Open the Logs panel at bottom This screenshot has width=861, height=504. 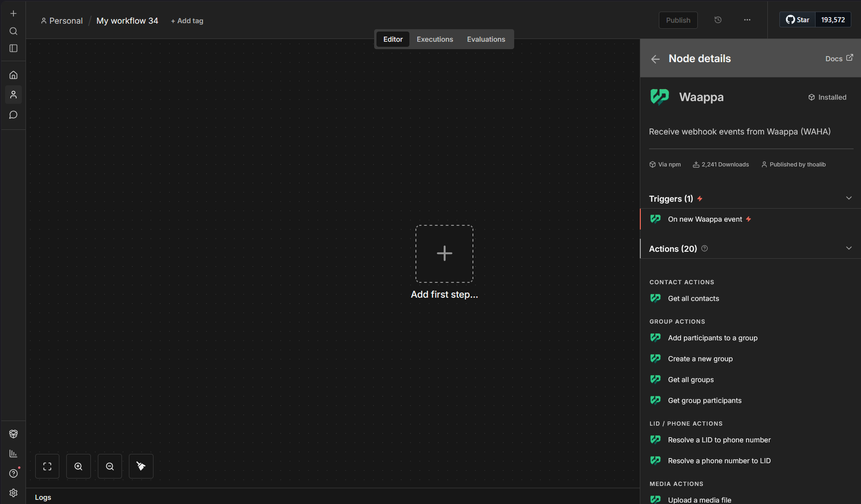(x=43, y=498)
